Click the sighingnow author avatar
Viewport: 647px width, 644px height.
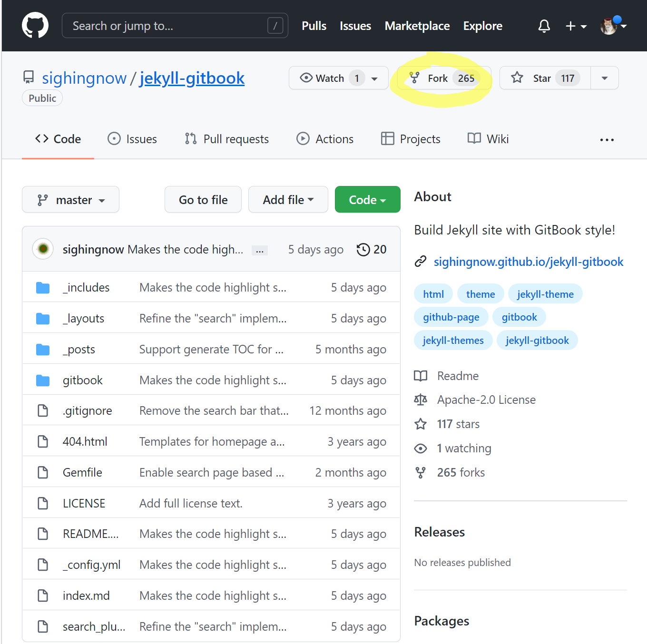[x=43, y=249]
